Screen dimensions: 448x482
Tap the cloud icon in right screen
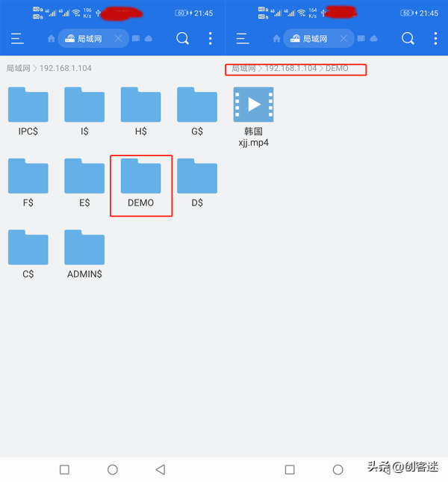tap(373, 38)
